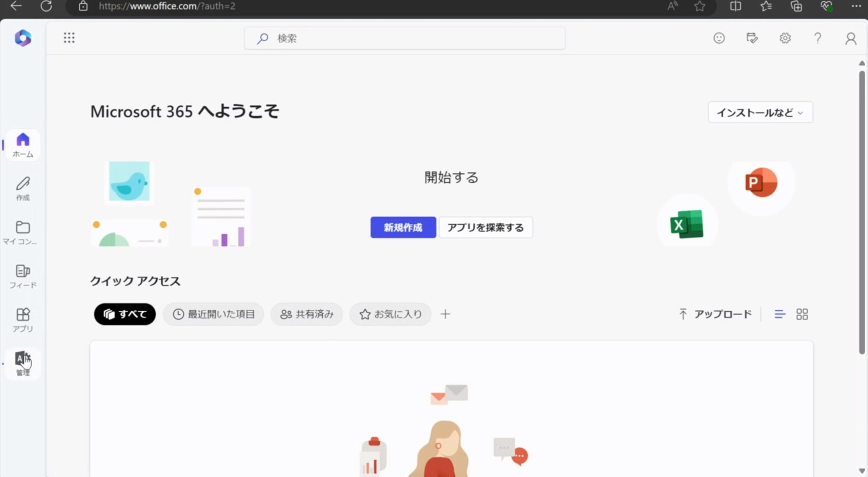Open マイ コンテンツ folder in sidebar
The height and width of the screenshot is (477, 868).
23,232
